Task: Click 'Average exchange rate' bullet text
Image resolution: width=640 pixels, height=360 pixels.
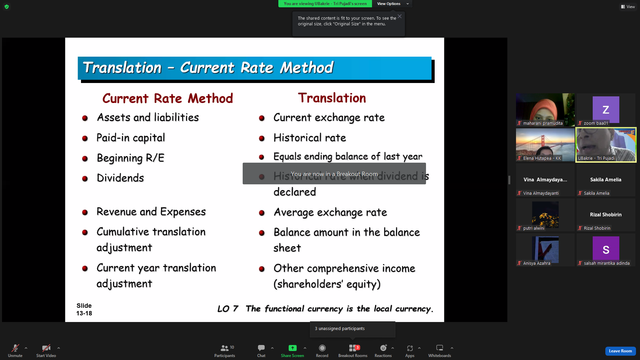Action: [x=330, y=212]
